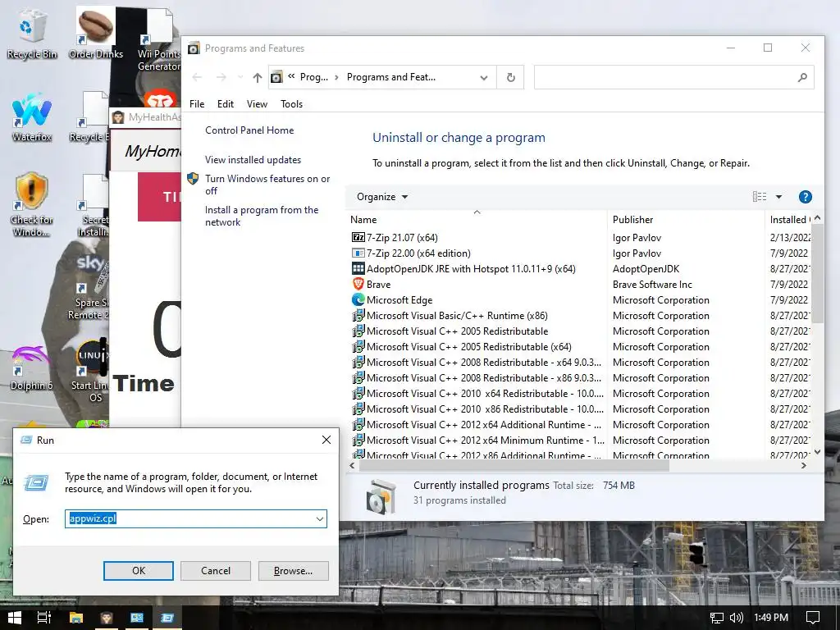
Task: Click the back navigation arrow
Action: [197, 78]
